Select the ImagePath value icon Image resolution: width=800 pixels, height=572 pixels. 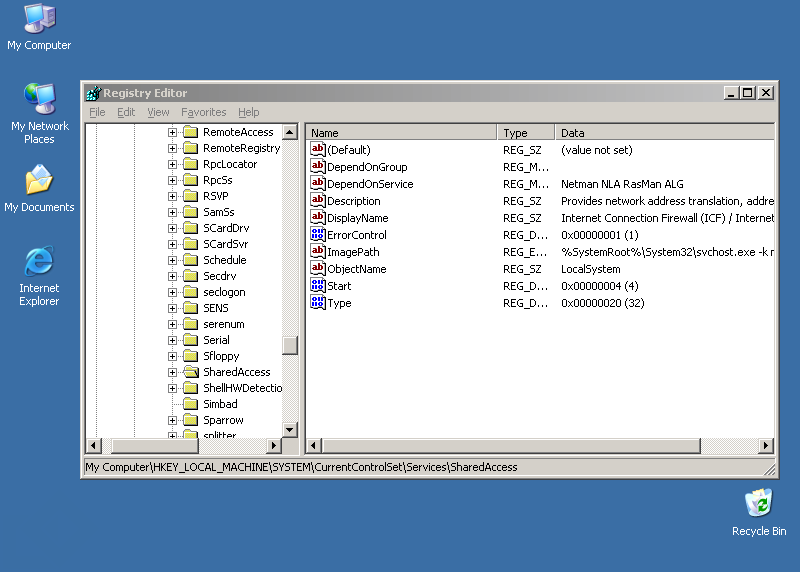(x=317, y=251)
